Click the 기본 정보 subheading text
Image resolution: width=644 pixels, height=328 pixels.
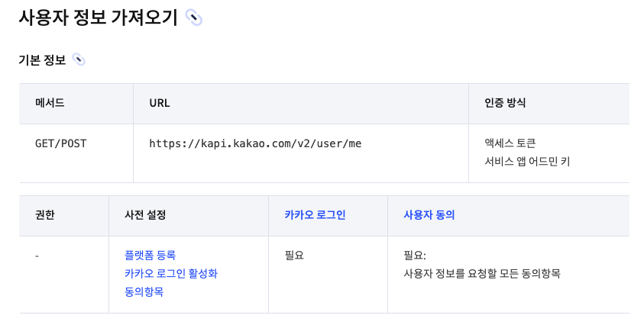tap(42, 59)
